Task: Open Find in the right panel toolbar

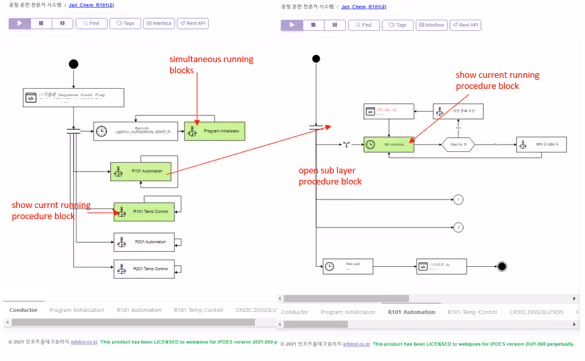Action: pos(364,25)
